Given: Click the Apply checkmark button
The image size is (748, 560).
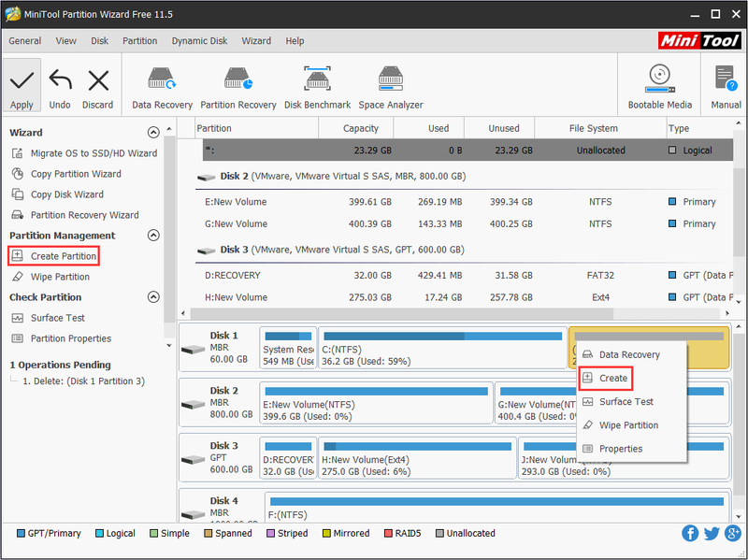Looking at the screenshot, I should [x=22, y=85].
